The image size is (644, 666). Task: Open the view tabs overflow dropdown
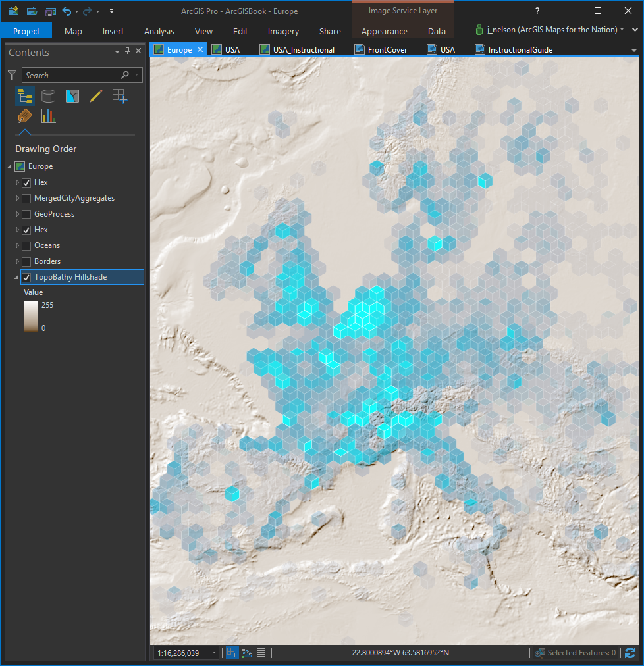coord(634,50)
